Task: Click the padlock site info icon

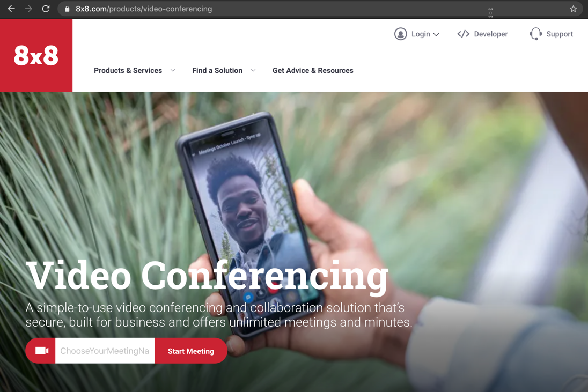Action: (67, 9)
